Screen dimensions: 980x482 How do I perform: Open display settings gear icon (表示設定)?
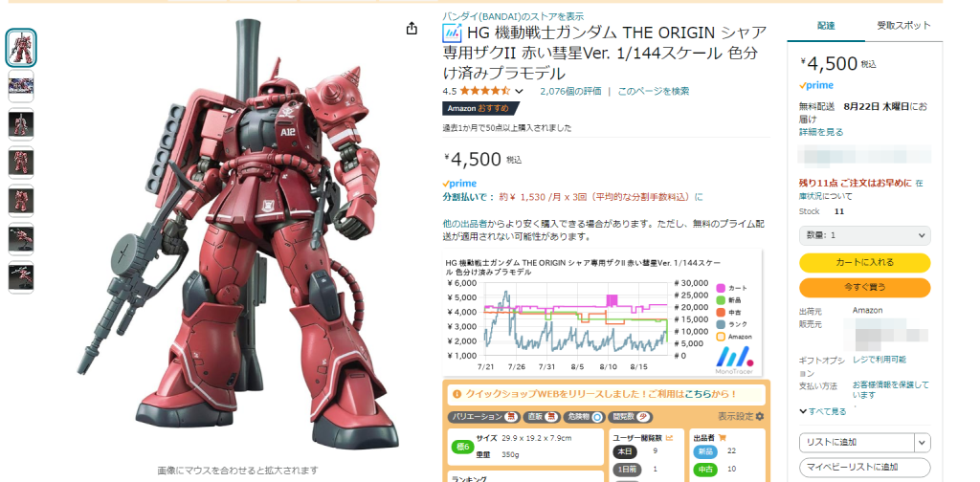(759, 416)
